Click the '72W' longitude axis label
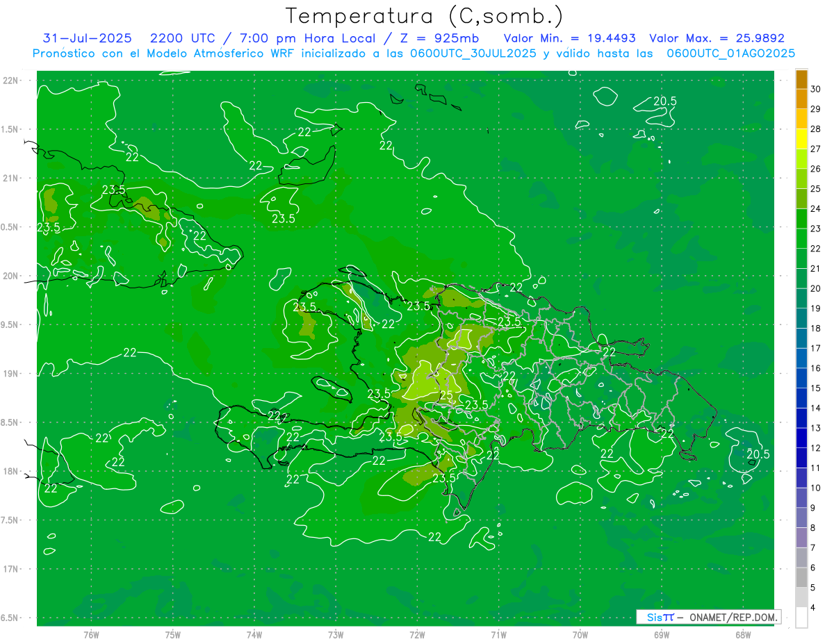Image resolution: width=834 pixels, height=644 pixels. (417, 634)
